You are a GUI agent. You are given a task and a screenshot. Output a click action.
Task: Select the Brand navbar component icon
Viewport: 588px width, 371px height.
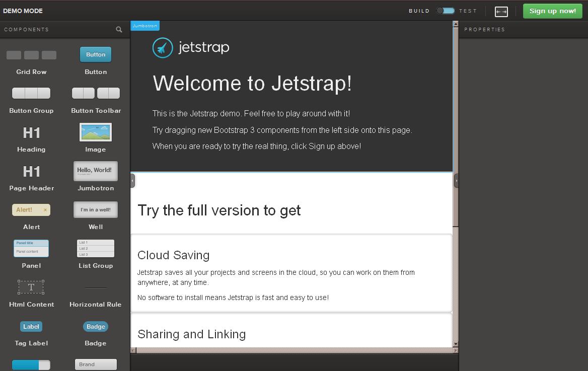coord(96,364)
